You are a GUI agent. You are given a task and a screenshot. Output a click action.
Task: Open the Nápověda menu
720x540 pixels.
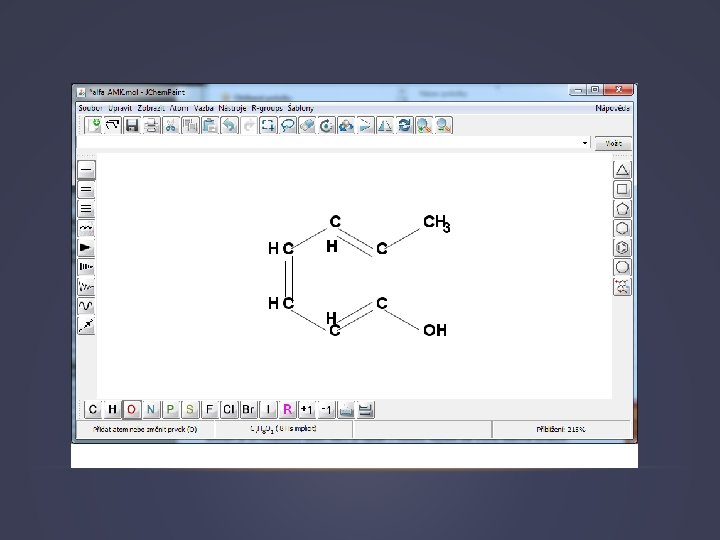click(x=613, y=108)
